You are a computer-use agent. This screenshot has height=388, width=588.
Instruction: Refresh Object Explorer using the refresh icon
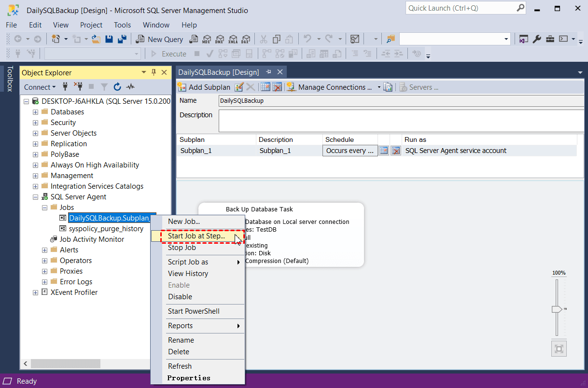[x=117, y=87]
